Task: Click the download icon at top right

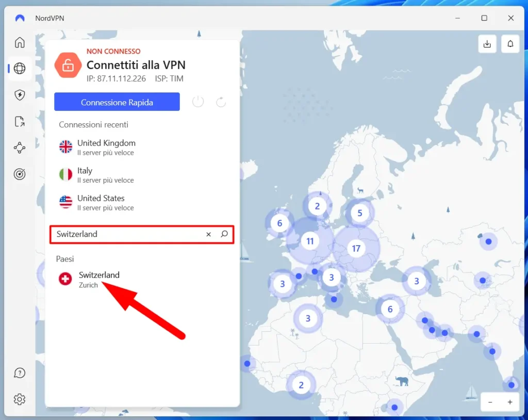Action: tap(487, 44)
